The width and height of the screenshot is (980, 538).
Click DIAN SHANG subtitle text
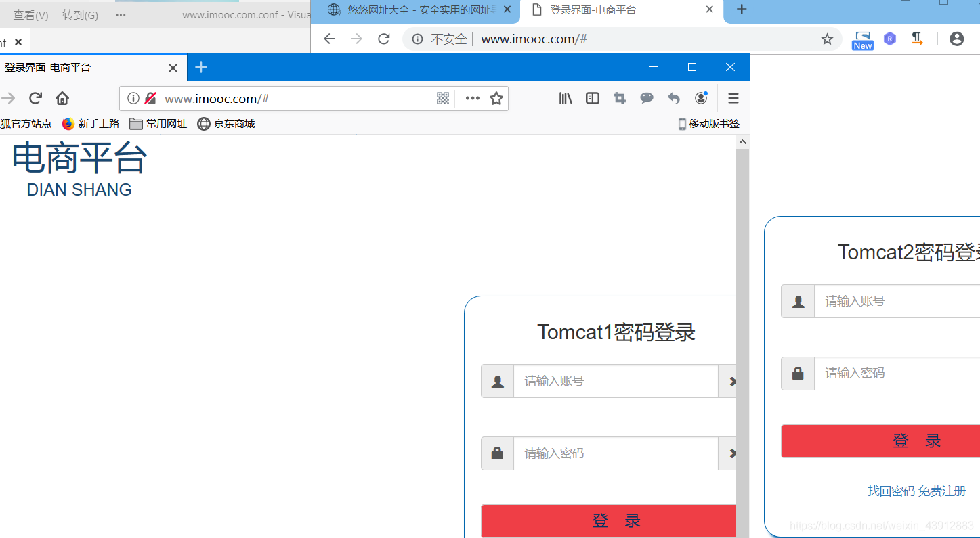point(79,190)
